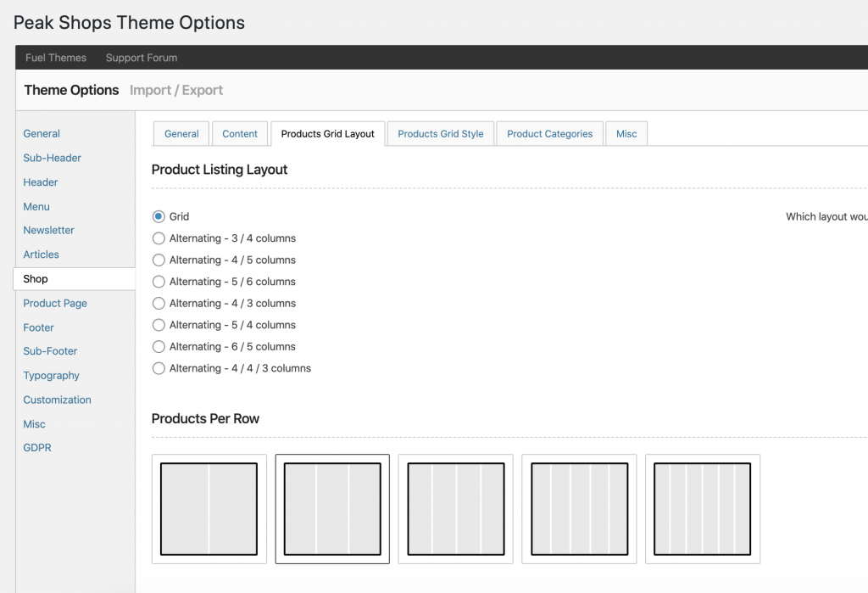Image resolution: width=868 pixels, height=593 pixels.
Task: Select Alternating - 4 / 4 / 3 columns
Action: [x=159, y=368]
